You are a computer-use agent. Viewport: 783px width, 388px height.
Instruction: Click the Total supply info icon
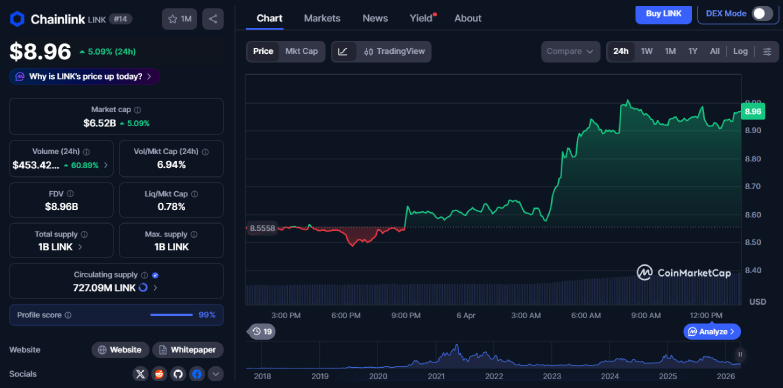coord(84,234)
